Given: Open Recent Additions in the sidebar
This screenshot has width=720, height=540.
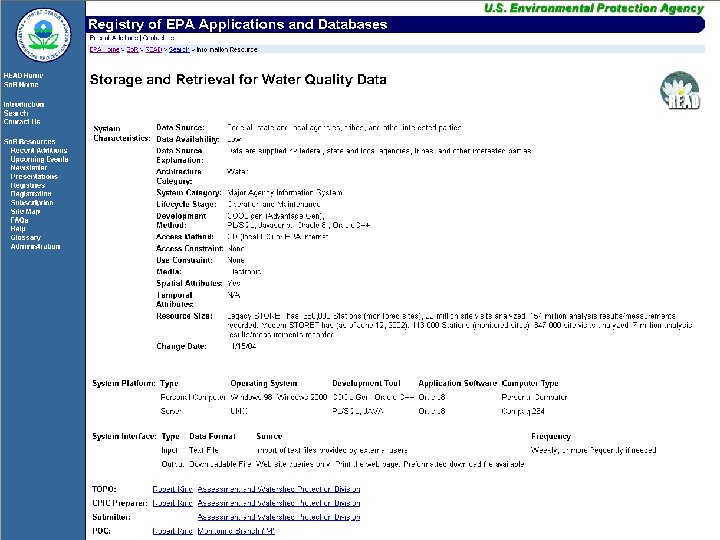Looking at the screenshot, I should pyautogui.click(x=39, y=150).
